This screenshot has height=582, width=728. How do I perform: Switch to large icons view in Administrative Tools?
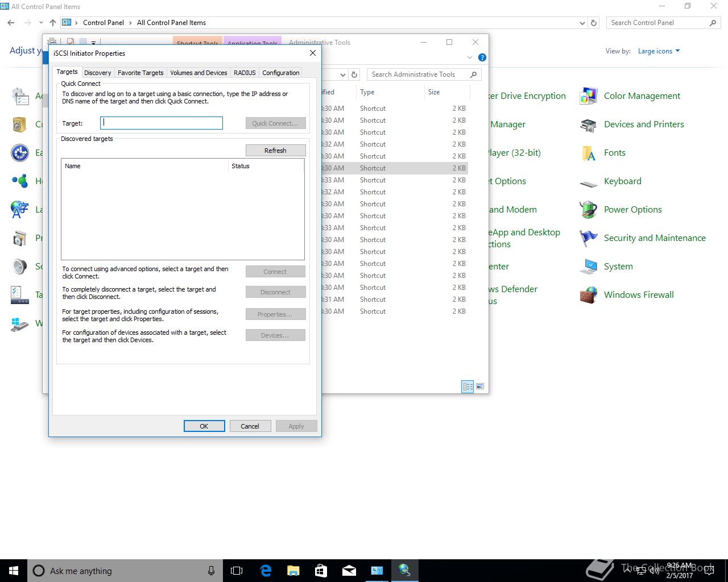480,386
